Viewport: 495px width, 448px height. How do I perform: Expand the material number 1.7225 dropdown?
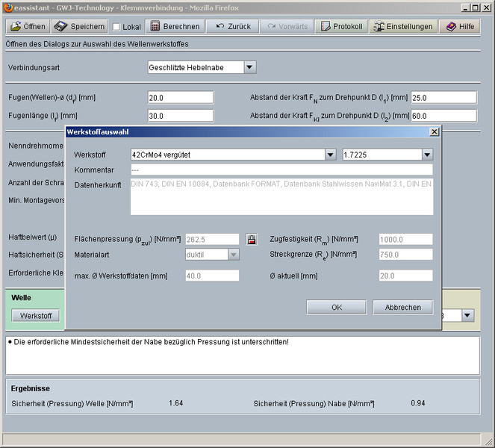tap(427, 155)
